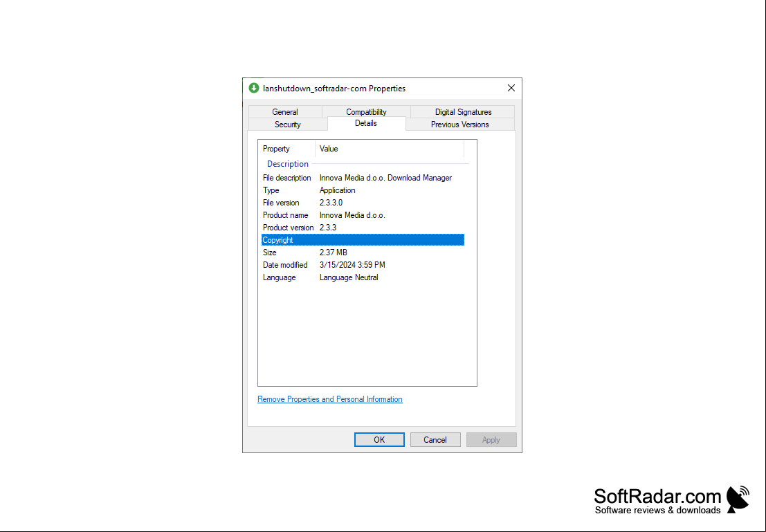Switch to the General tab

[x=285, y=112]
